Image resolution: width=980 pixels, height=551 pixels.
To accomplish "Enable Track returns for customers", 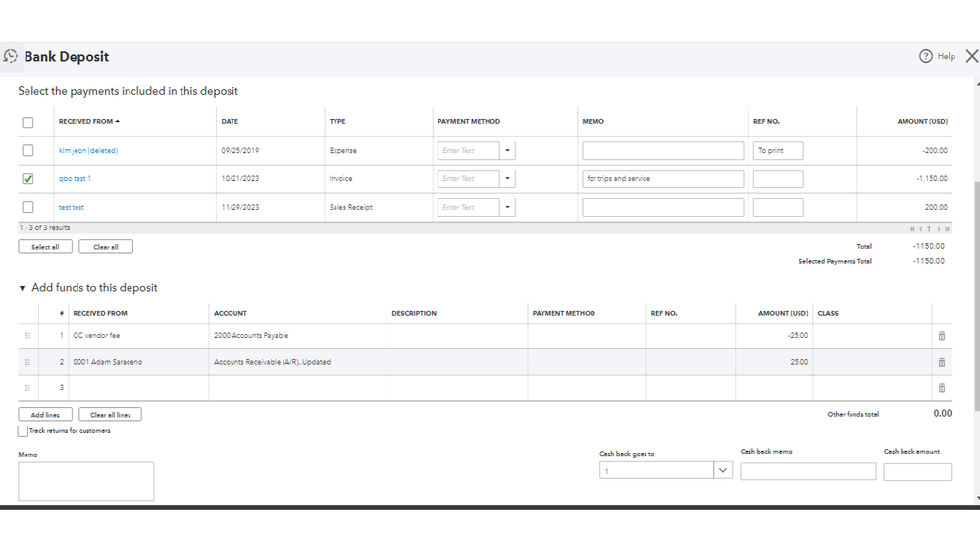I will (x=24, y=431).
